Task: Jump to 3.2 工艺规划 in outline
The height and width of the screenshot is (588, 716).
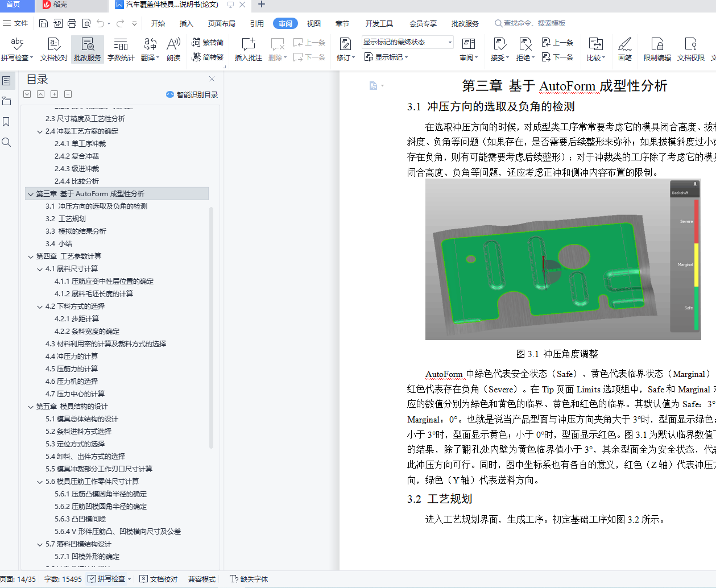Action: [x=65, y=219]
